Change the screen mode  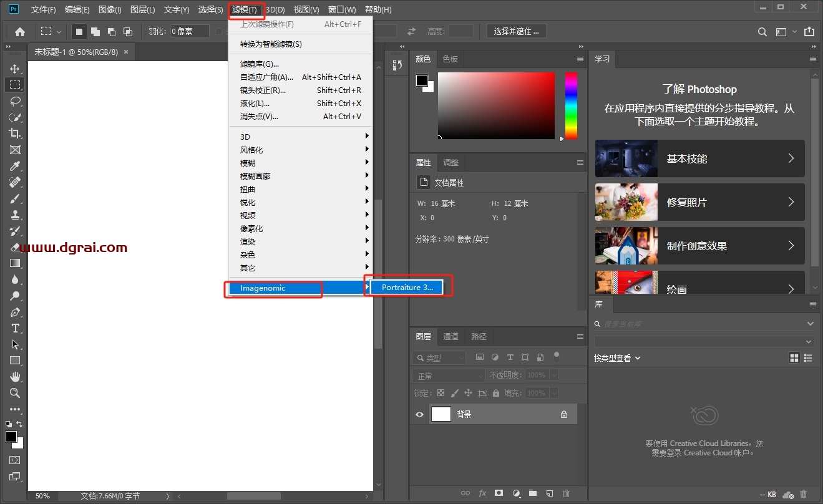(15, 477)
